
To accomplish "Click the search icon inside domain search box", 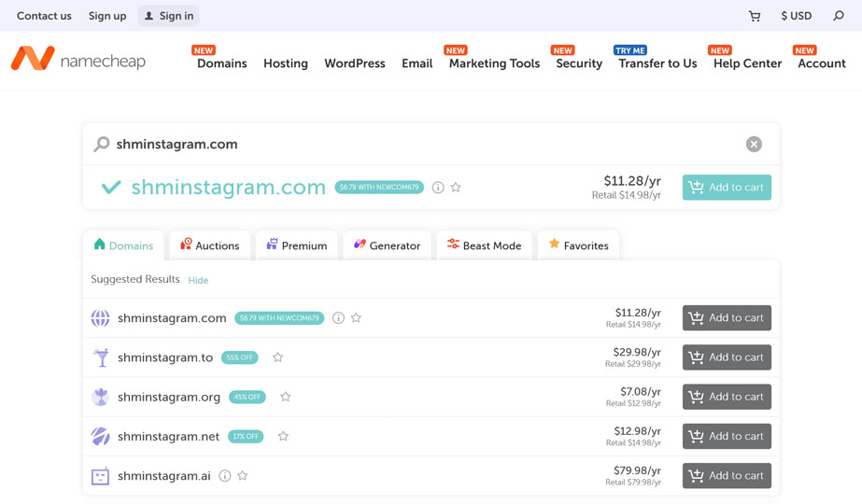I will click(x=101, y=144).
